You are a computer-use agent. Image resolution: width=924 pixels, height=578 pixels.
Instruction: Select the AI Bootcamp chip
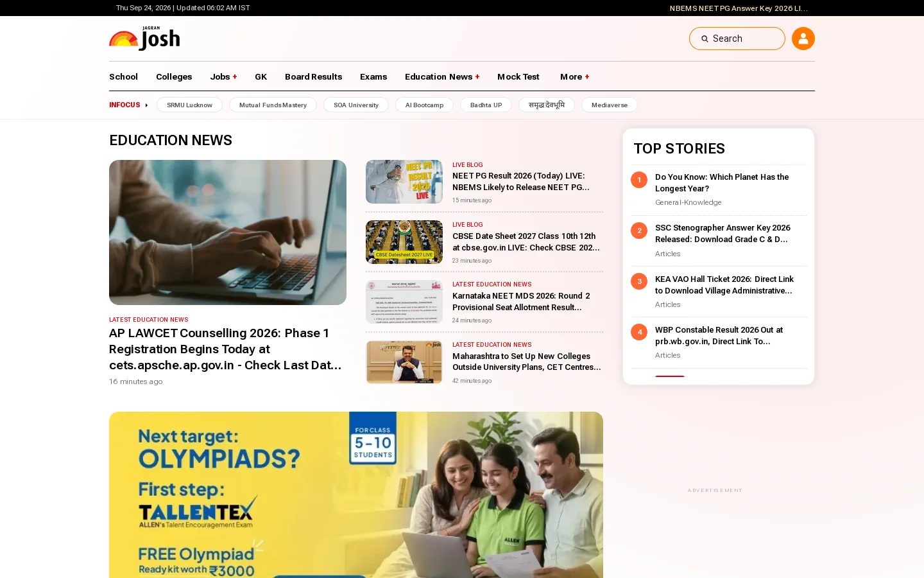424,105
